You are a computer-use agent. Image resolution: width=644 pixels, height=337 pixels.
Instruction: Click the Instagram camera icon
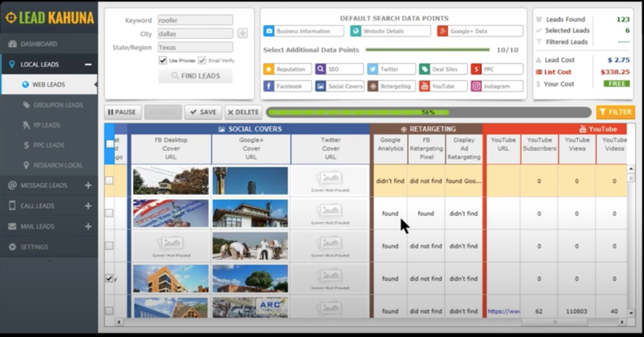476,86
